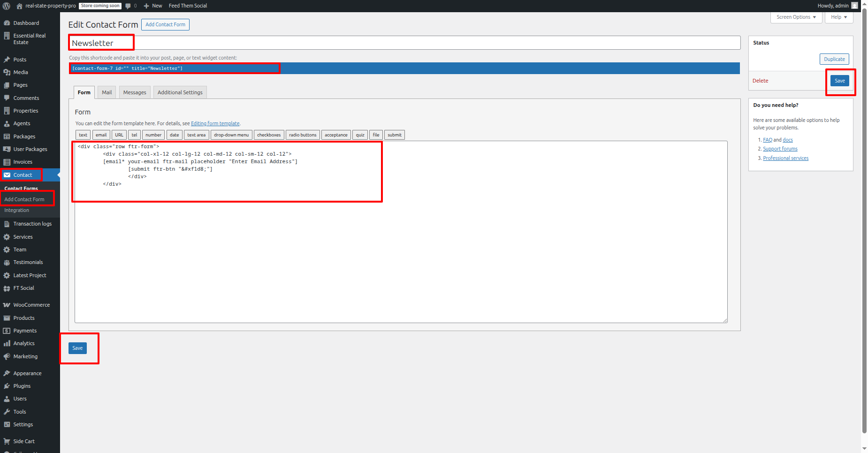Click the Newsletter title input field

tap(404, 43)
